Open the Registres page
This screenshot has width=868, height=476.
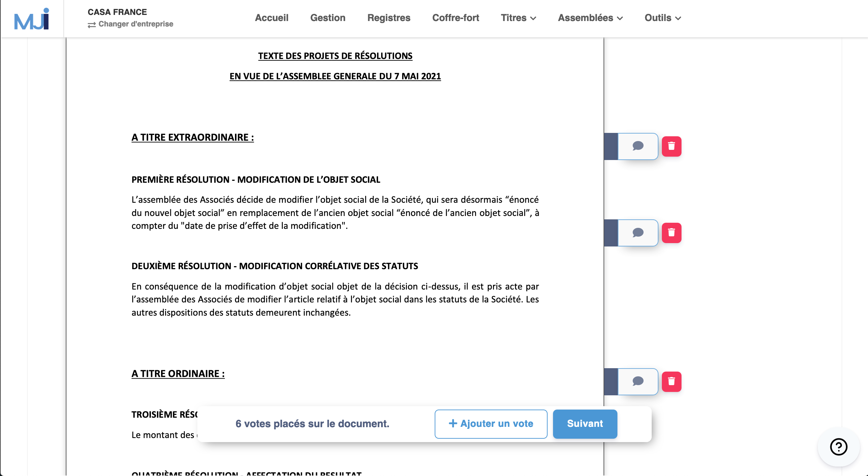[x=389, y=18]
